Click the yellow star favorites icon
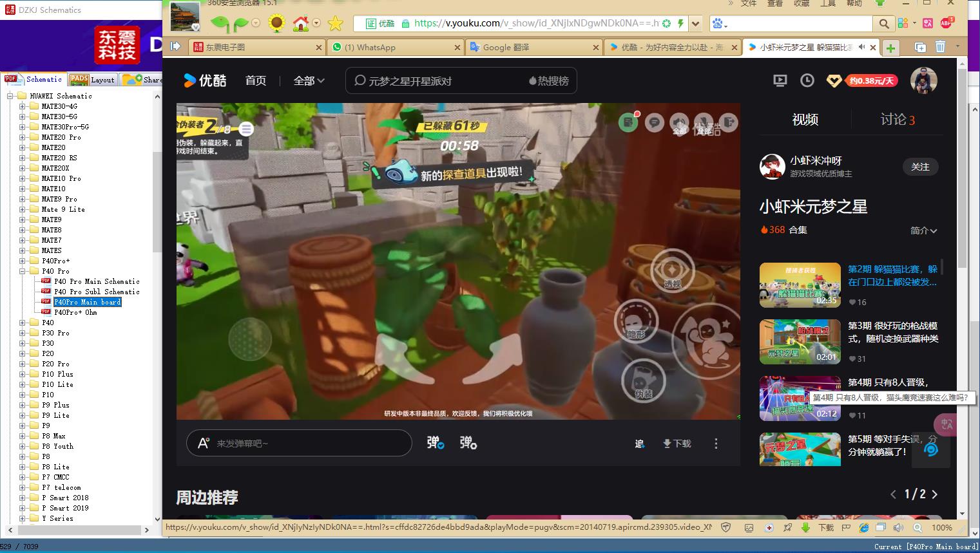The width and height of the screenshot is (980, 553). 336,24
